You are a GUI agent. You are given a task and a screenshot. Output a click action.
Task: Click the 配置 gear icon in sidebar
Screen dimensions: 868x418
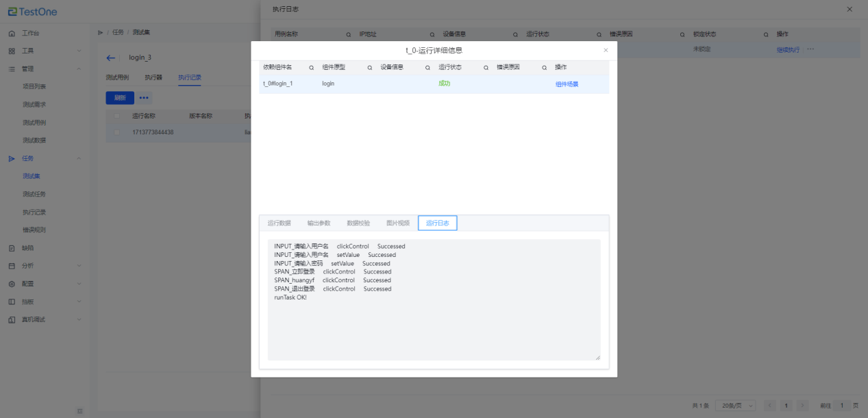[x=12, y=284]
